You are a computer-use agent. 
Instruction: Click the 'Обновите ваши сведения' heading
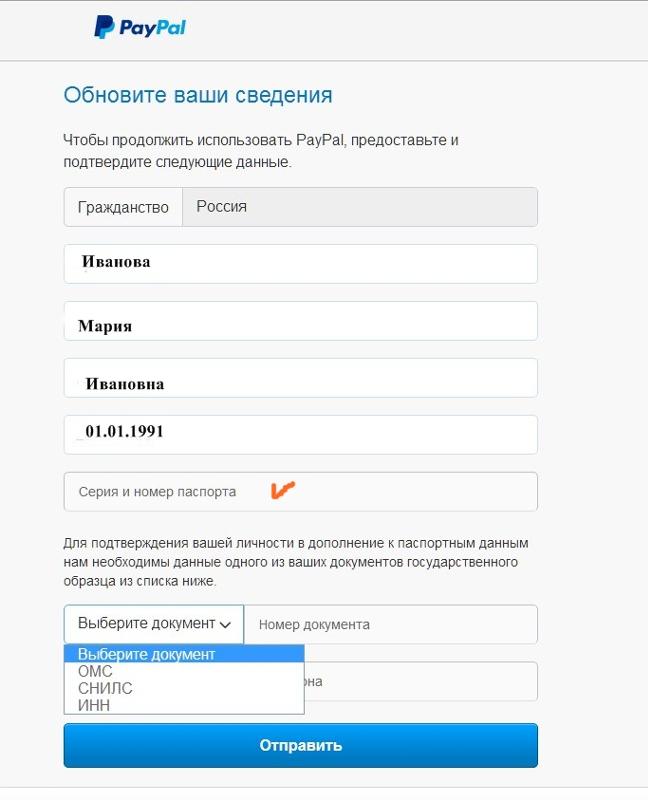click(198, 95)
